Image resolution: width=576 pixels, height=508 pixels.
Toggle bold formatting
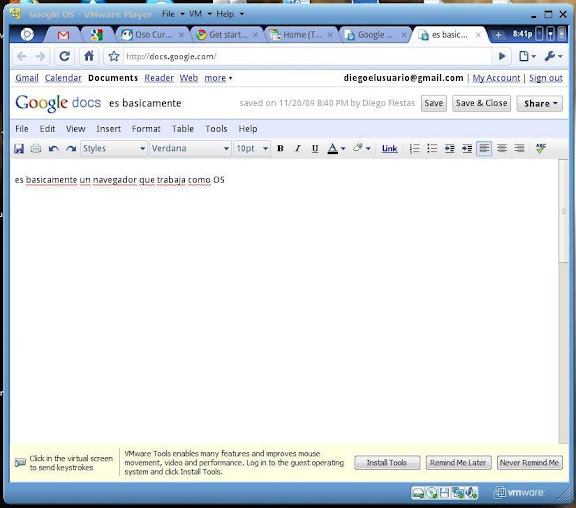click(280, 148)
